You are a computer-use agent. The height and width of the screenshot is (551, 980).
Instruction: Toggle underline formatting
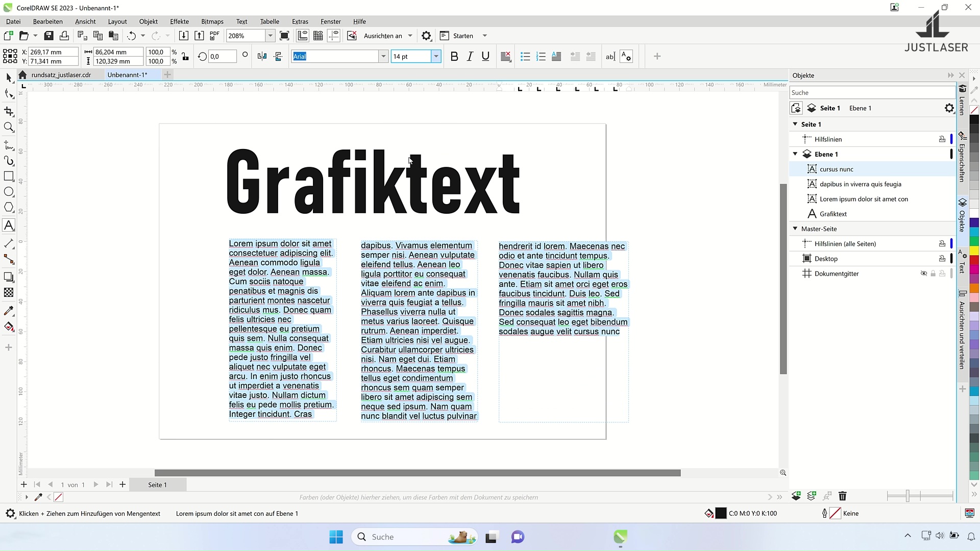(485, 57)
